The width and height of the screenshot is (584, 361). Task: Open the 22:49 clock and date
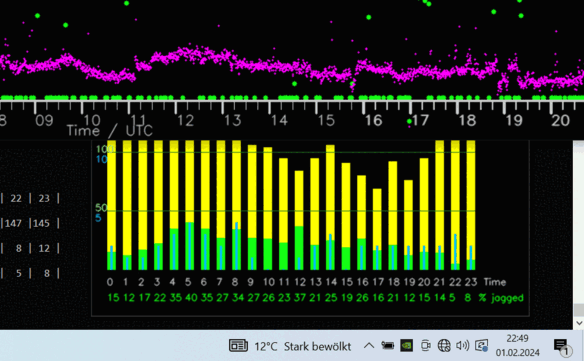pos(517,345)
